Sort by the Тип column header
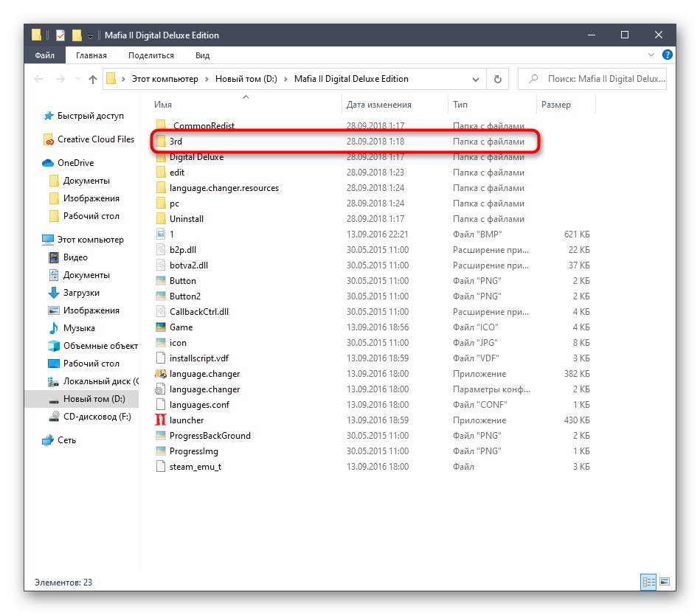The height and width of the screenshot is (615, 700). point(460,105)
